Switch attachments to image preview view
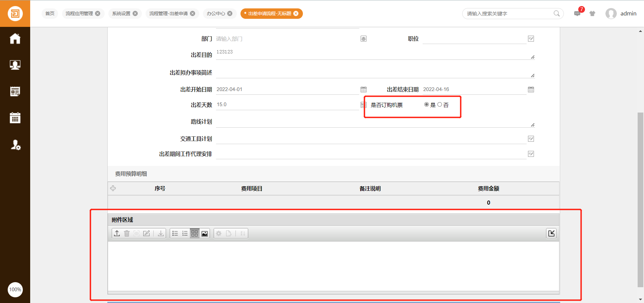 (x=205, y=233)
